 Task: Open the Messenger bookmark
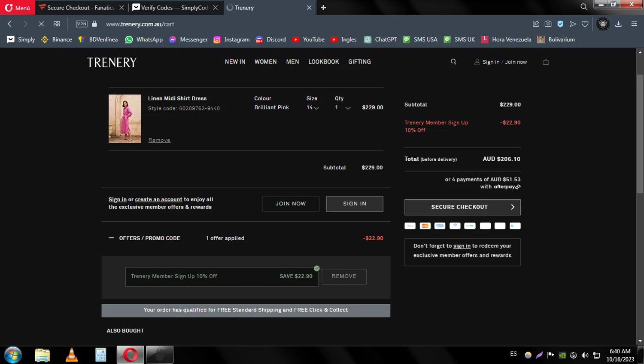coord(188,40)
